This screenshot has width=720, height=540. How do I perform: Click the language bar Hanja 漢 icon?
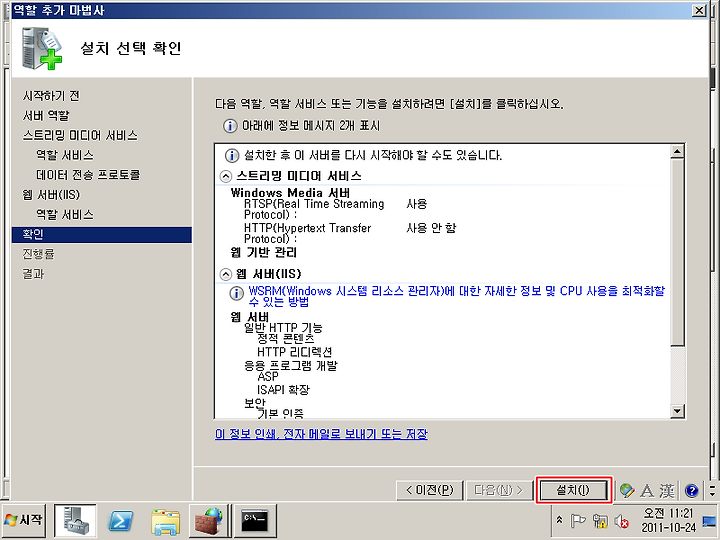pyautogui.click(x=667, y=490)
